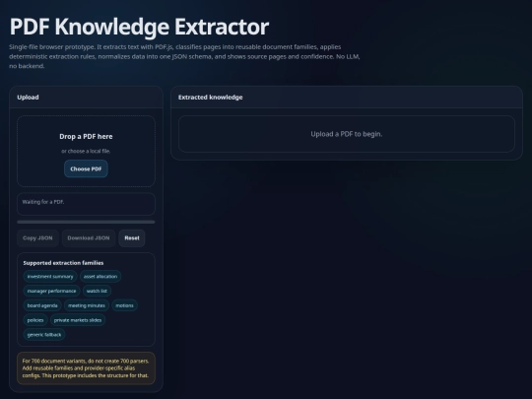Click the 'or choose a local file.' text
This screenshot has height=399, width=532.
click(86, 151)
